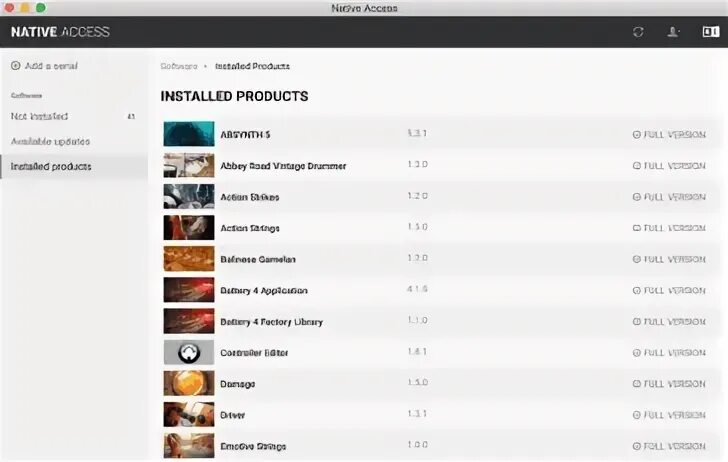Screen dimensions: 728x462
Task: Click the Native Access logo
Action: tap(60, 32)
